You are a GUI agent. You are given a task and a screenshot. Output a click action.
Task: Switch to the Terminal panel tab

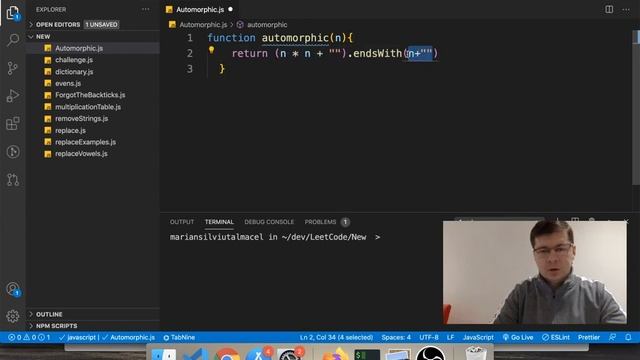tap(219, 222)
